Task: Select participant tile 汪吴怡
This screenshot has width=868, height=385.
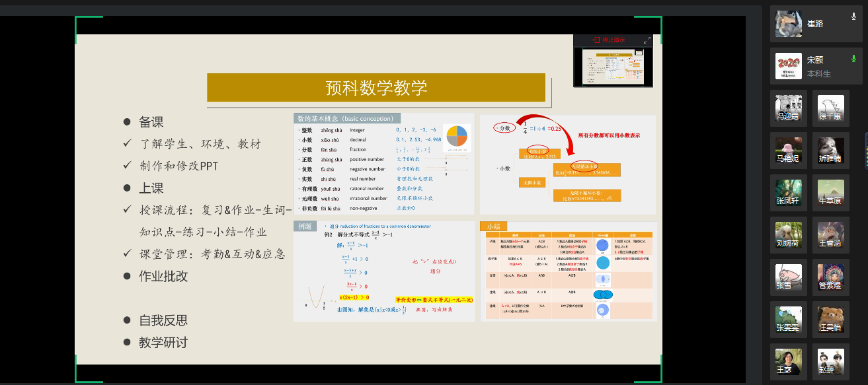Action: [831, 320]
